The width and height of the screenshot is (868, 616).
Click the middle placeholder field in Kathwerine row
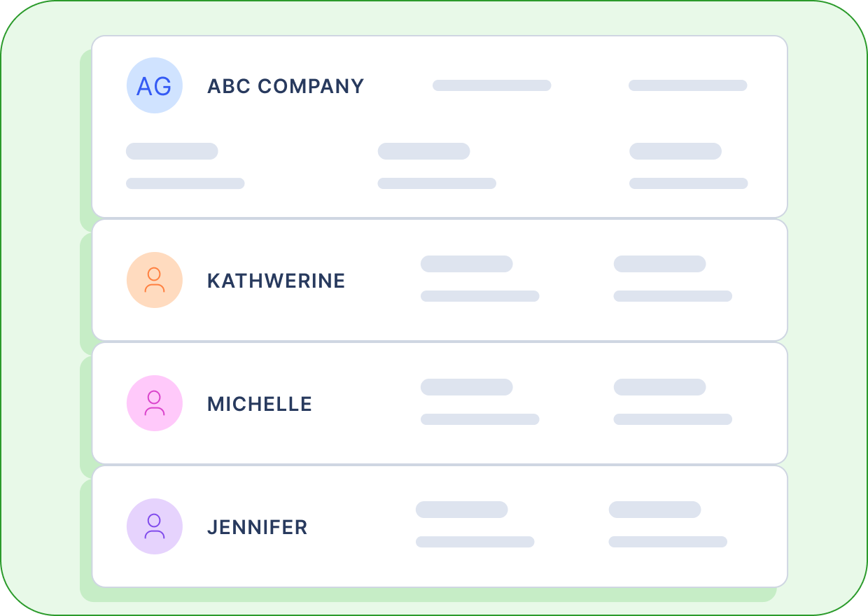coord(480,279)
